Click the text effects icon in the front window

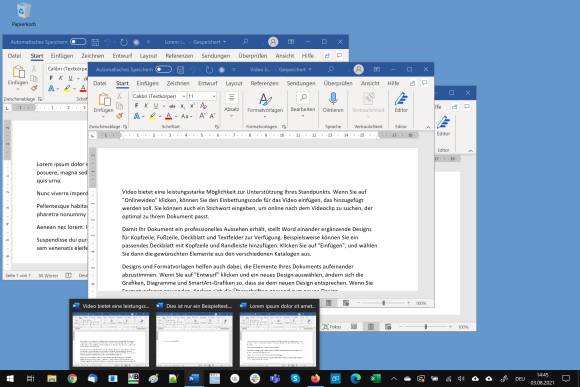tap(136, 116)
